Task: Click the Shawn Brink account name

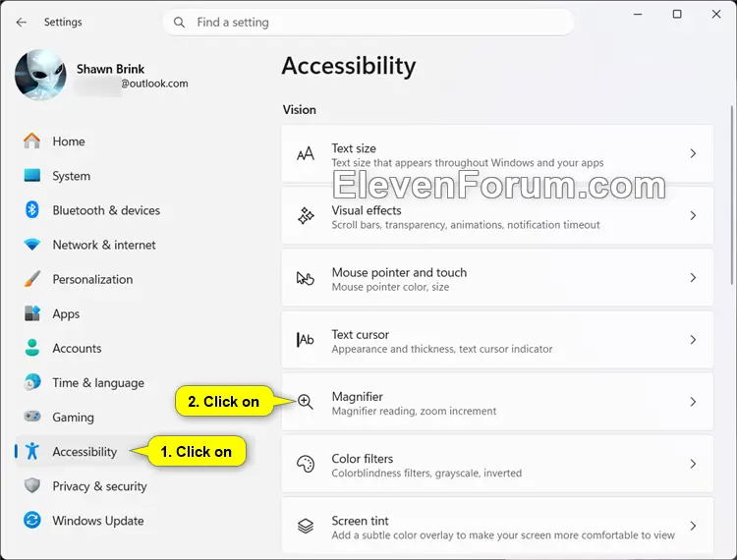Action: point(110,69)
